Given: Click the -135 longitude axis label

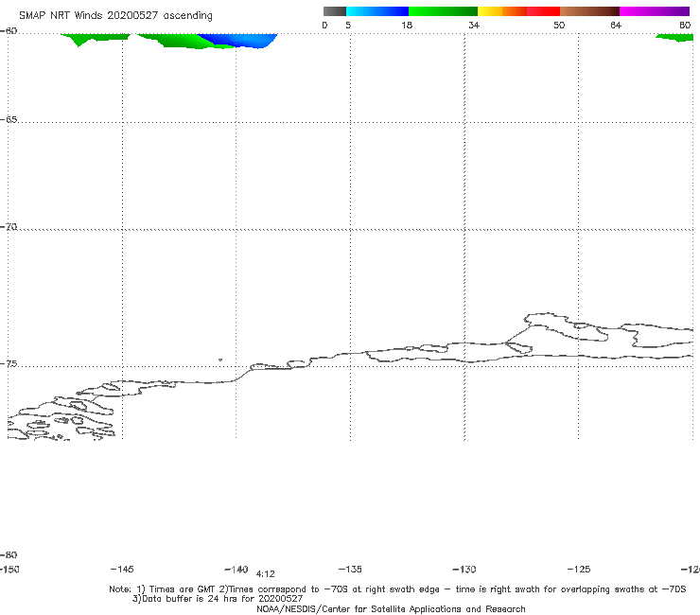Looking at the screenshot, I should click(350, 569).
